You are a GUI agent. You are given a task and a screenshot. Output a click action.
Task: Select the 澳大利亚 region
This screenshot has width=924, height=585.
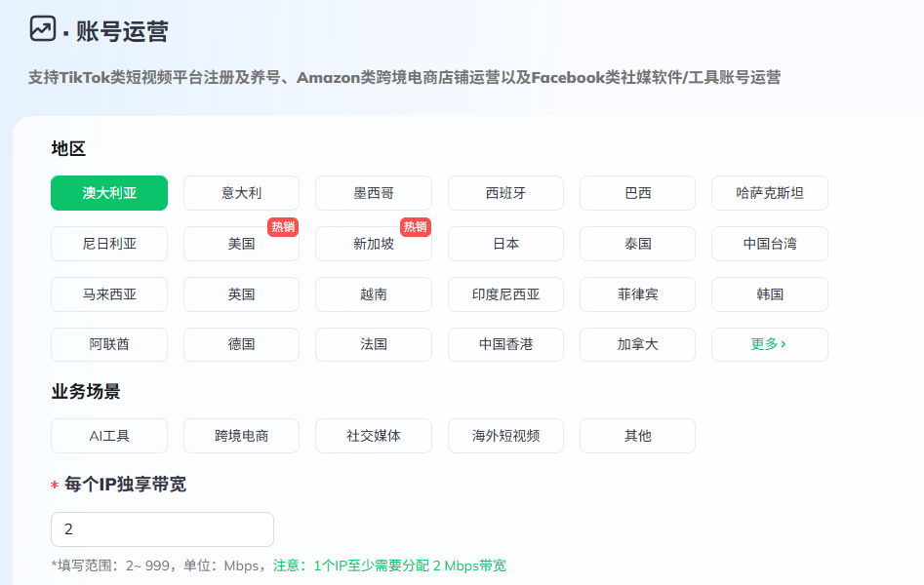(109, 193)
